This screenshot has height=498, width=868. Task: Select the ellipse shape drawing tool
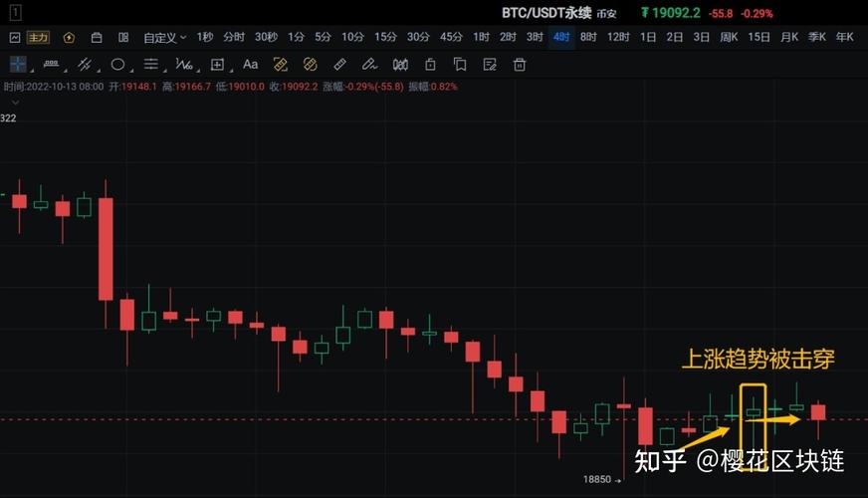pos(117,65)
